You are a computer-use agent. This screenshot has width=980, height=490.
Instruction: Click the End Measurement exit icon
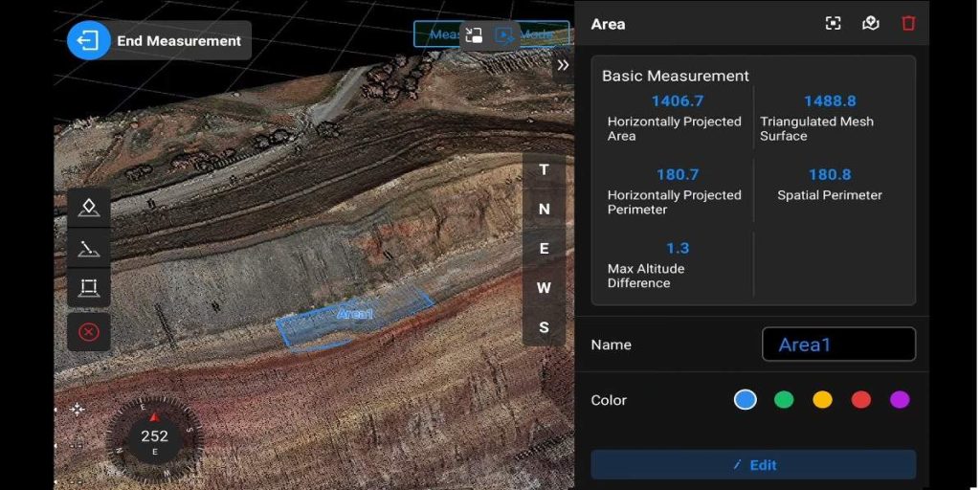88,41
